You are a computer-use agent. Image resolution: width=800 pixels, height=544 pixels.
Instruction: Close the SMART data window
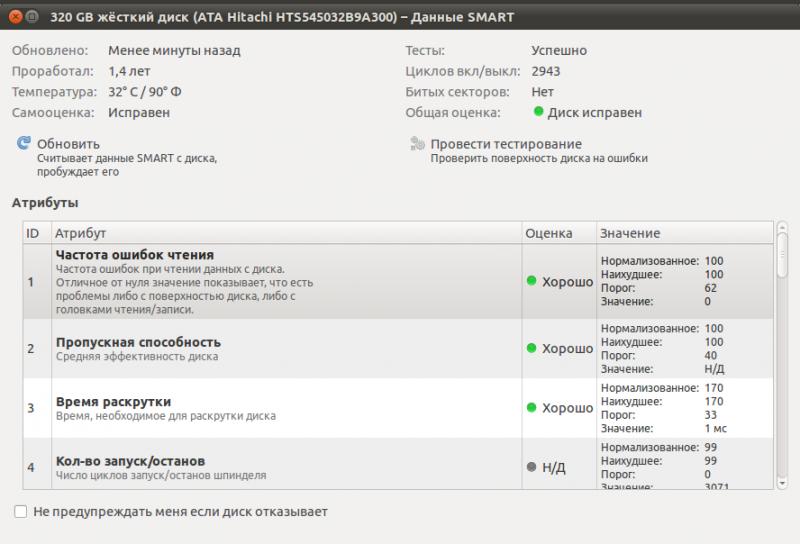(x=14, y=15)
